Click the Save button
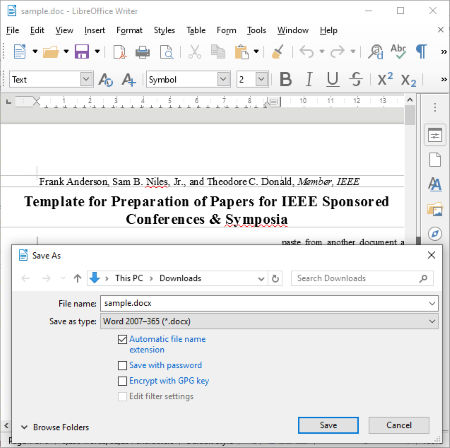Screen dimensions: 450x448 click(x=328, y=425)
